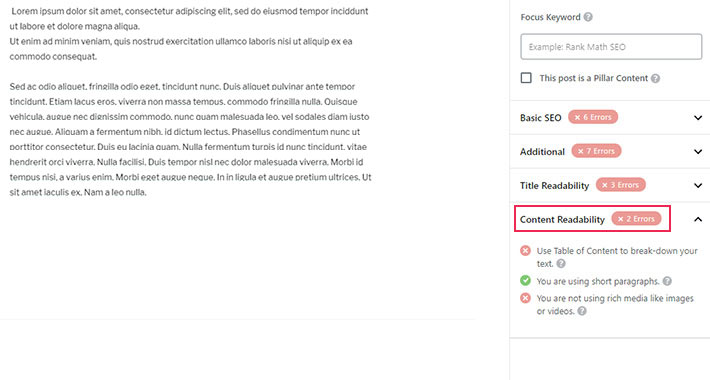Screen dimensions: 710x380
Task: Select the 2 Errors badge
Action: [x=636, y=219]
